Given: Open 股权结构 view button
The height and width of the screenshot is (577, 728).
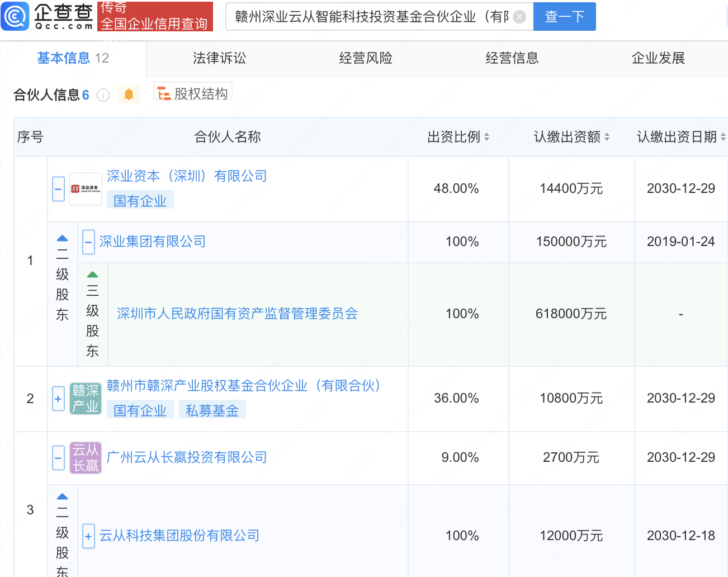Looking at the screenshot, I should tap(193, 93).
